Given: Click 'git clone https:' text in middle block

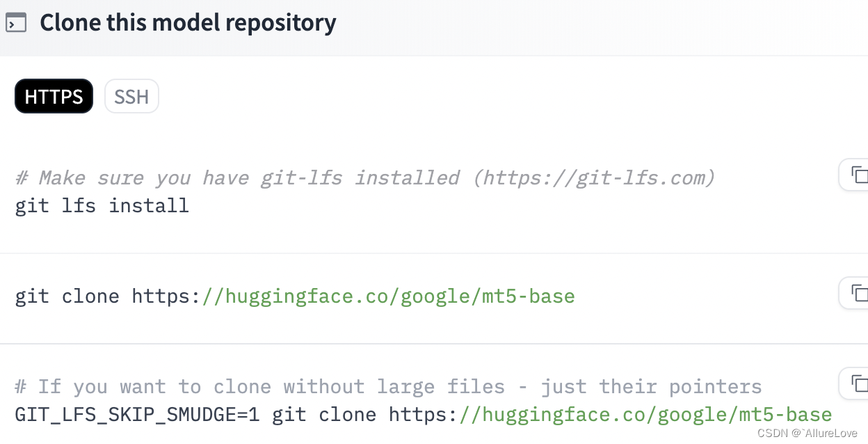Looking at the screenshot, I should click(108, 296).
